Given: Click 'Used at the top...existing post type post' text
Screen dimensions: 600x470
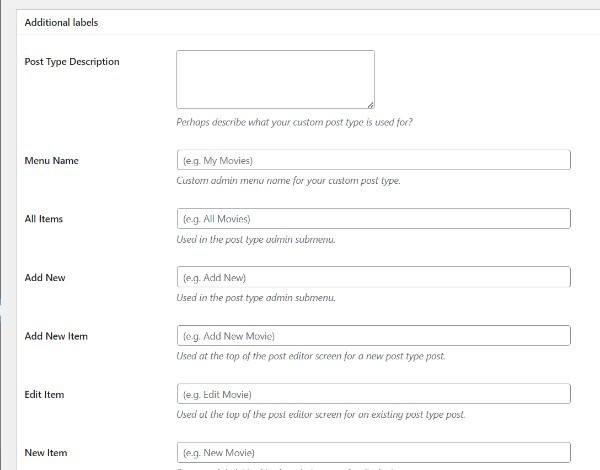Looking at the screenshot, I should coord(321,415).
